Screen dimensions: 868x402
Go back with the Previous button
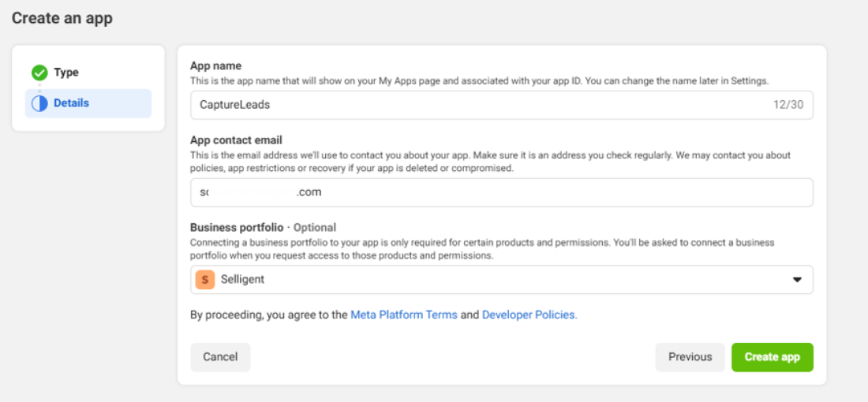tap(690, 357)
